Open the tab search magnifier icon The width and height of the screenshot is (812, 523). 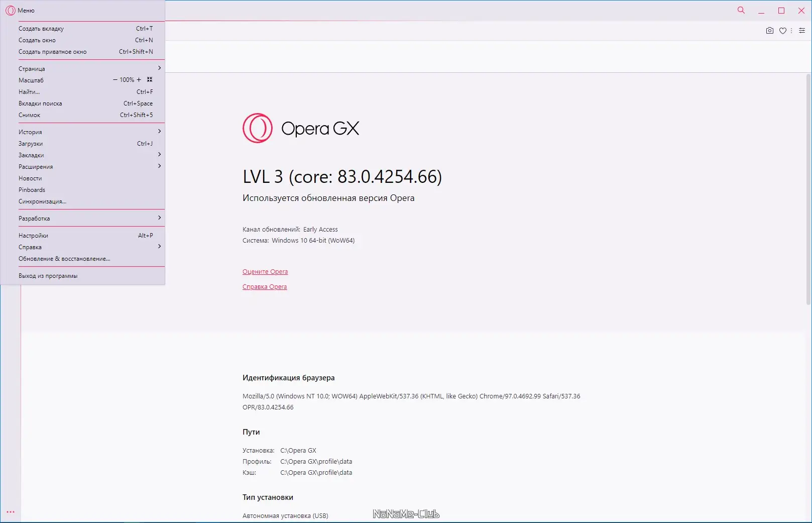click(741, 10)
